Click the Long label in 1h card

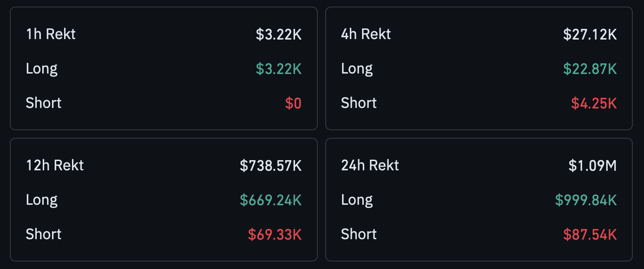[42, 69]
